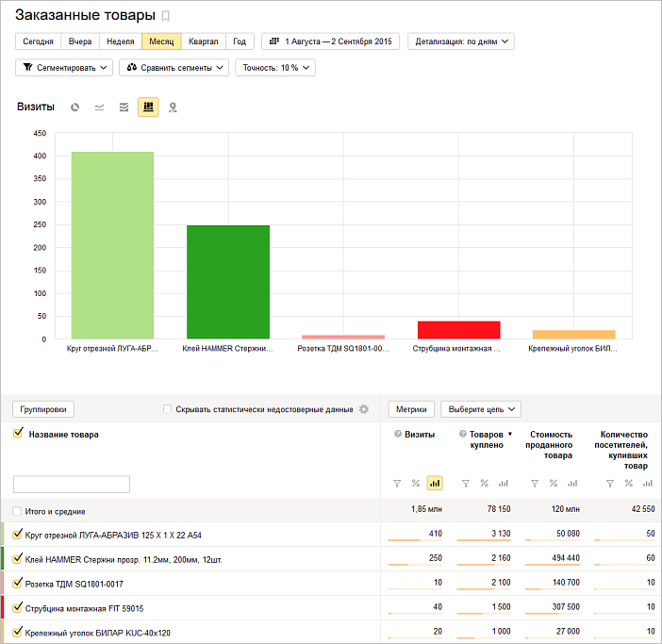Open help icon next to Товаров куплено
The image size is (662, 644).
[463, 434]
